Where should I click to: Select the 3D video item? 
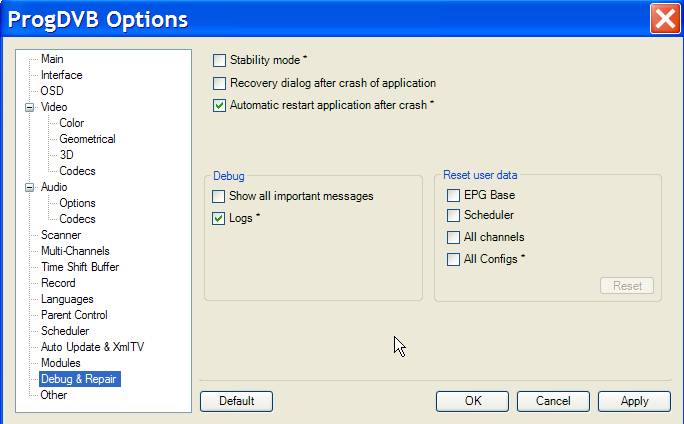tap(67, 155)
